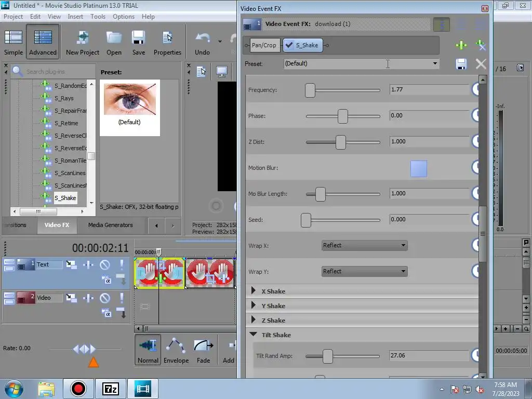Open the Options menu
The height and width of the screenshot is (399, 532).
pyautogui.click(x=124, y=16)
